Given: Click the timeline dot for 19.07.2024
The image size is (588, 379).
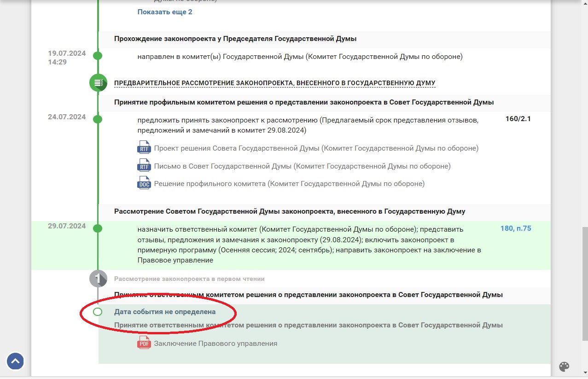Looking at the screenshot, I should coord(98,56).
